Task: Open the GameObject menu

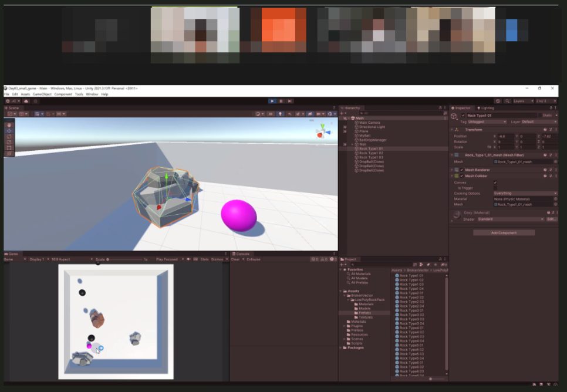Action: coord(42,94)
